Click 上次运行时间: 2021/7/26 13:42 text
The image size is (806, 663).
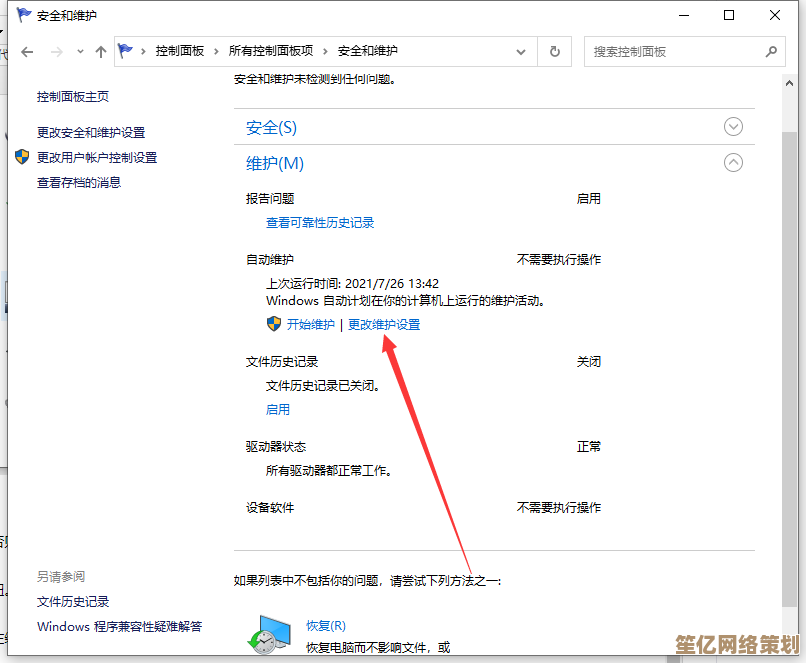pos(353,284)
